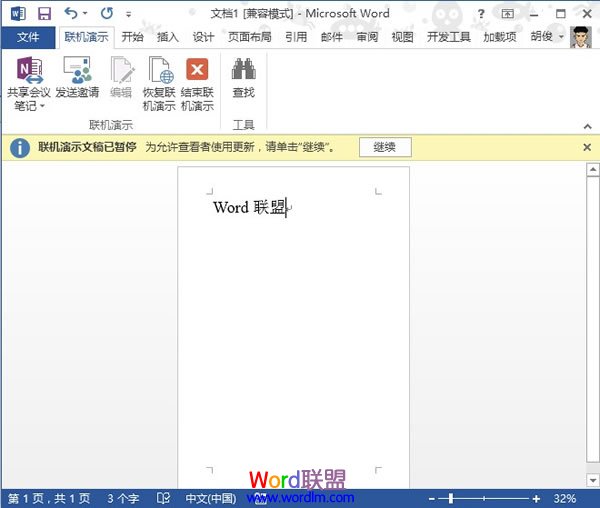Viewport: 600px width, 508px height.
Task: Click the Undo arrow icon
Action: 70,13
